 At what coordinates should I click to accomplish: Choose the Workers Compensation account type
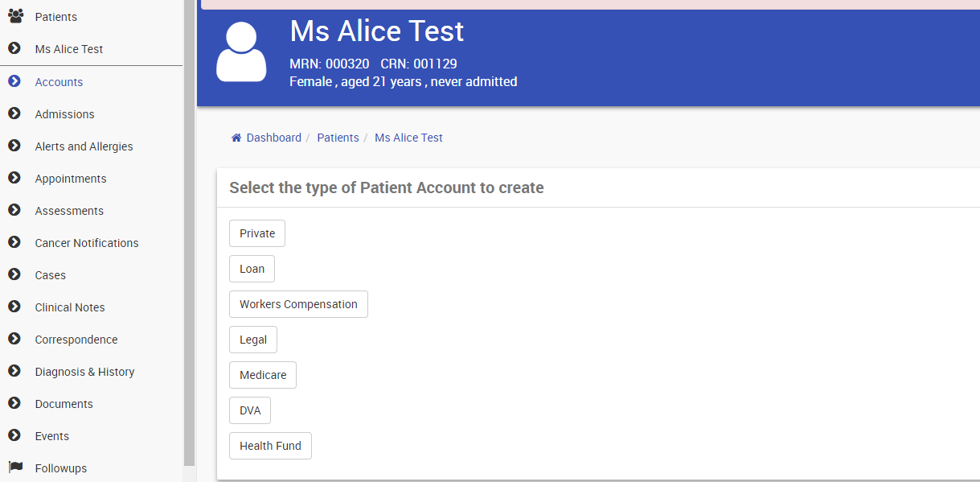tap(298, 304)
